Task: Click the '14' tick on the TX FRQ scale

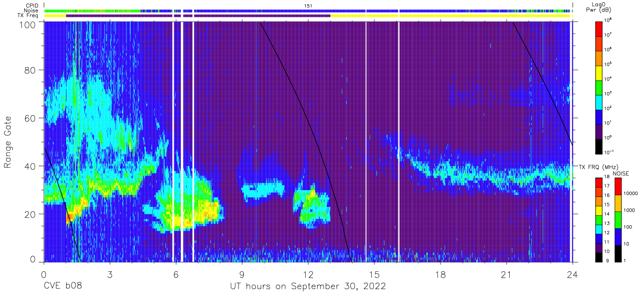Action: 607,215
